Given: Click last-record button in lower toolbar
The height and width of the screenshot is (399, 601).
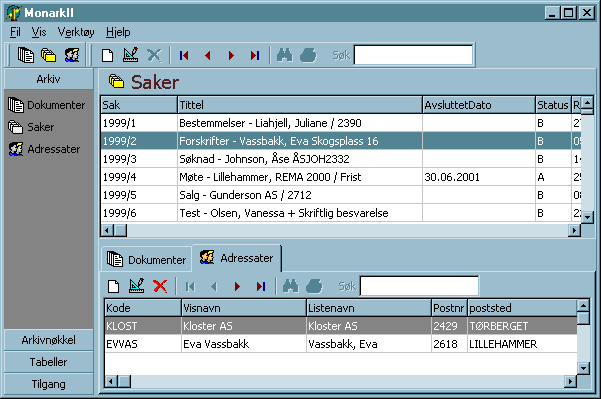Looking at the screenshot, I should pyautogui.click(x=261, y=286).
